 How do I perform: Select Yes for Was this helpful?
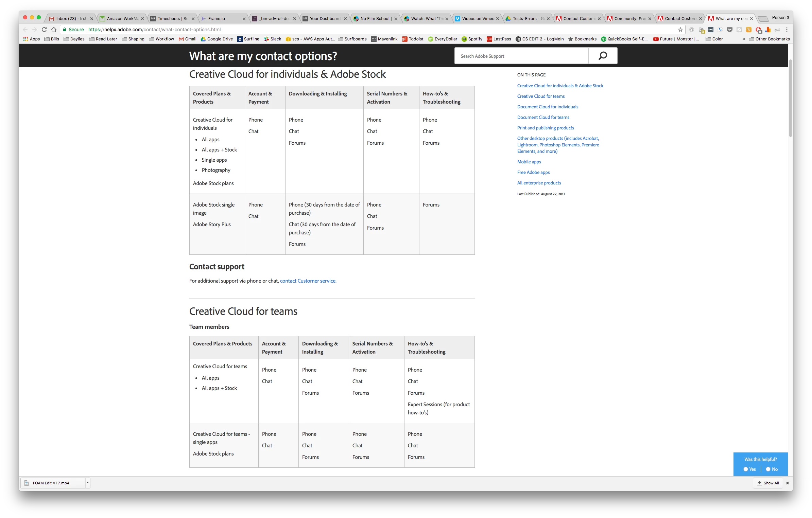(746, 469)
